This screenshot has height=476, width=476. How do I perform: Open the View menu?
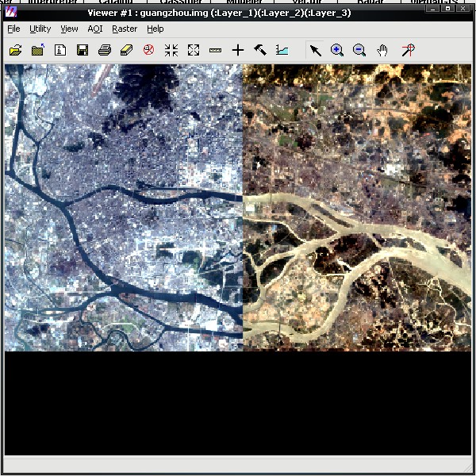pyautogui.click(x=69, y=29)
